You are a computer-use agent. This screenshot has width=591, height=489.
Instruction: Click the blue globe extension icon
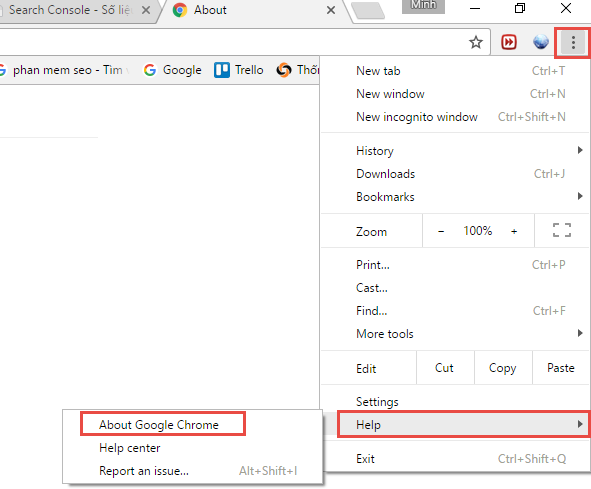[x=540, y=42]
